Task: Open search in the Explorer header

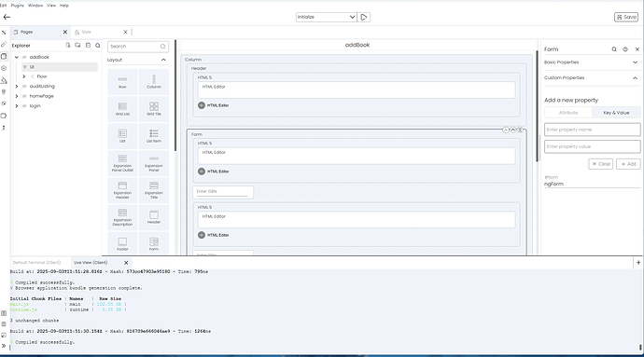Action: coord(98,46)
